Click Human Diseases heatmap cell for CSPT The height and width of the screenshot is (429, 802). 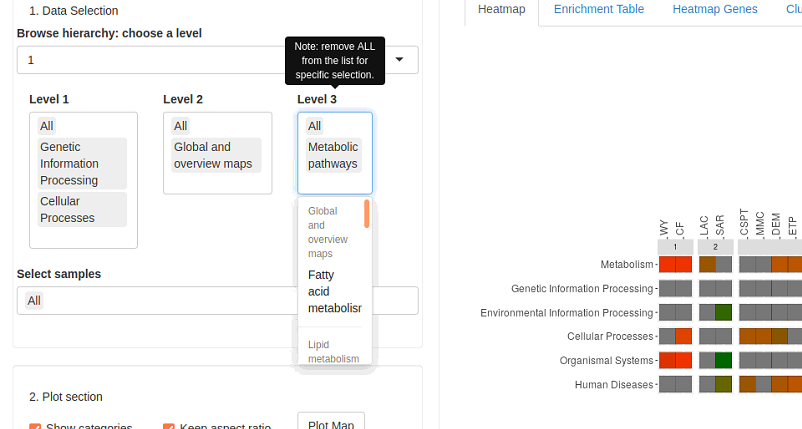pos(747,385)
